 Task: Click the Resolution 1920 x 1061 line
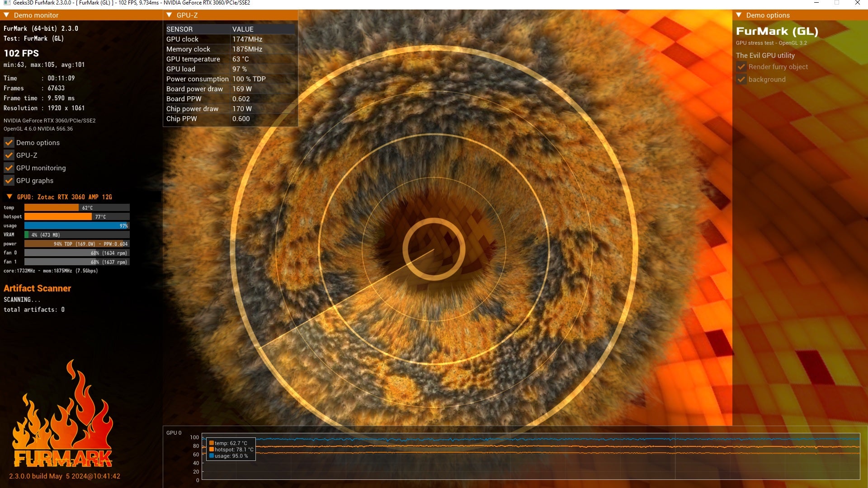44,108
